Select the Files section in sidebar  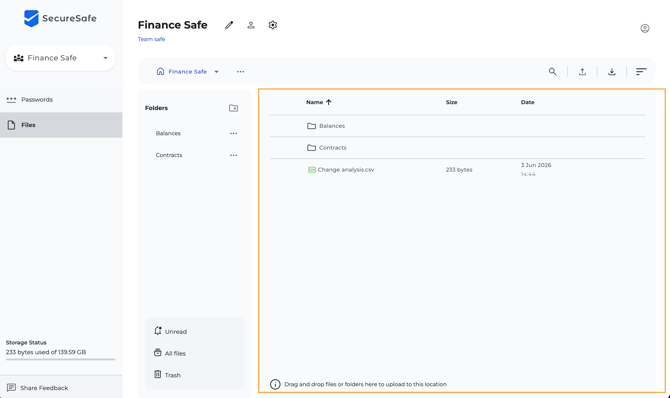[61, 125]
